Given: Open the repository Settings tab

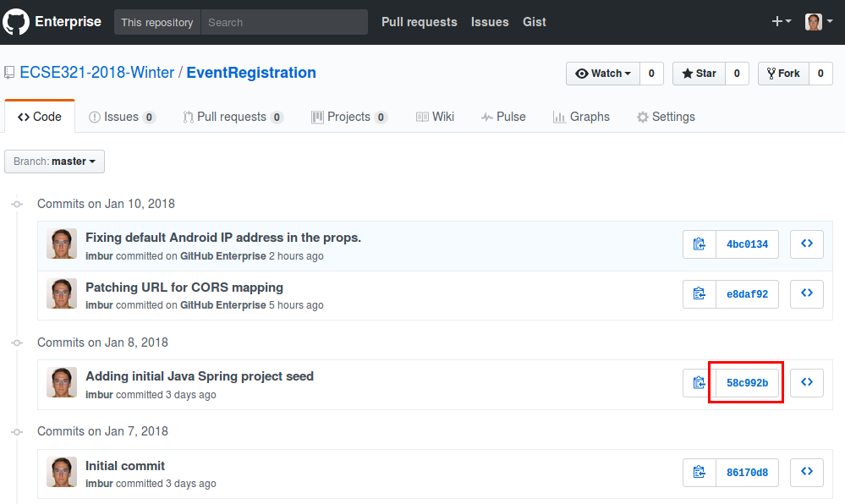Looking at the screenshot, I should point(666,117).
